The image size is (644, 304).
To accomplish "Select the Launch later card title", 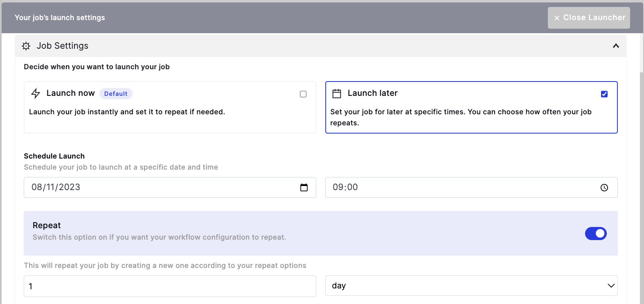I will coord(373,93).
